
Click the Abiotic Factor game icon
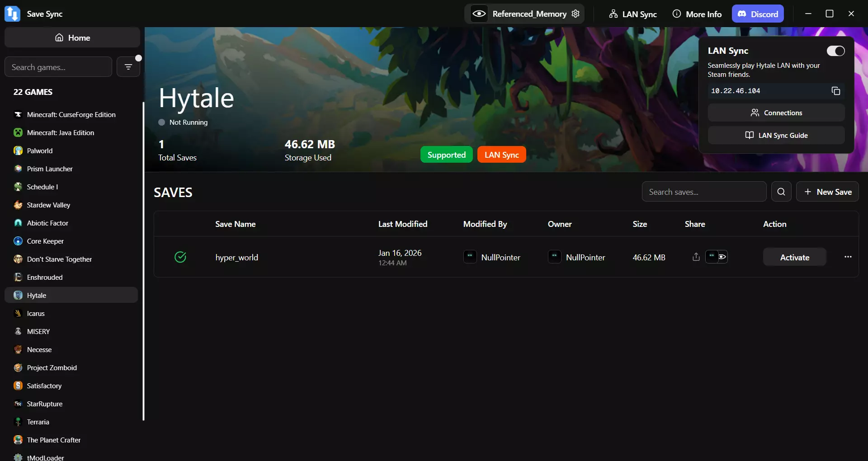18,223
